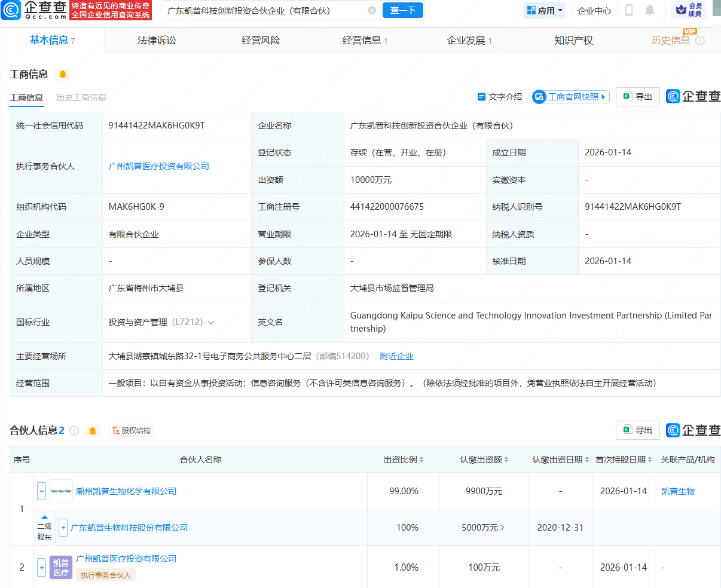721x588 pixels.
Task: Clear the search box with the X icon
Action: (371, 11)
